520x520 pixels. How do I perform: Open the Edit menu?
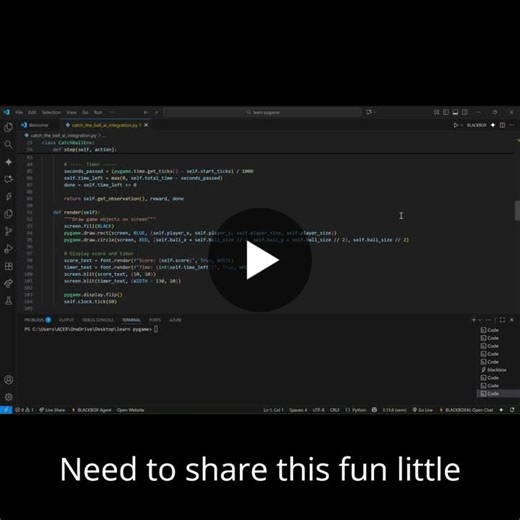[x=32, y=112]
